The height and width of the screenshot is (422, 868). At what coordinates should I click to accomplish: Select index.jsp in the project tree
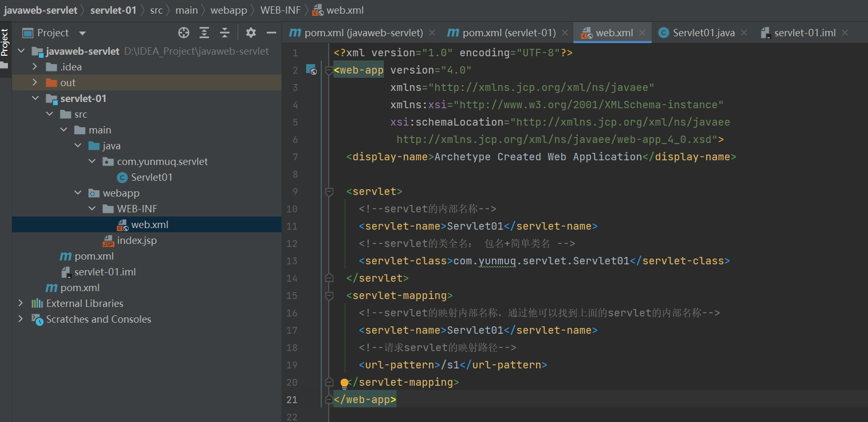pos(137,240)
